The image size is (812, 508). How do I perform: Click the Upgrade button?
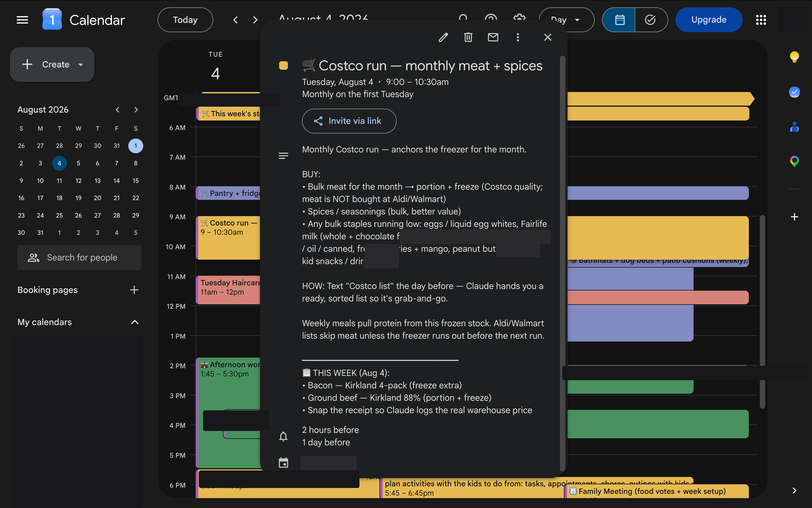709,20
